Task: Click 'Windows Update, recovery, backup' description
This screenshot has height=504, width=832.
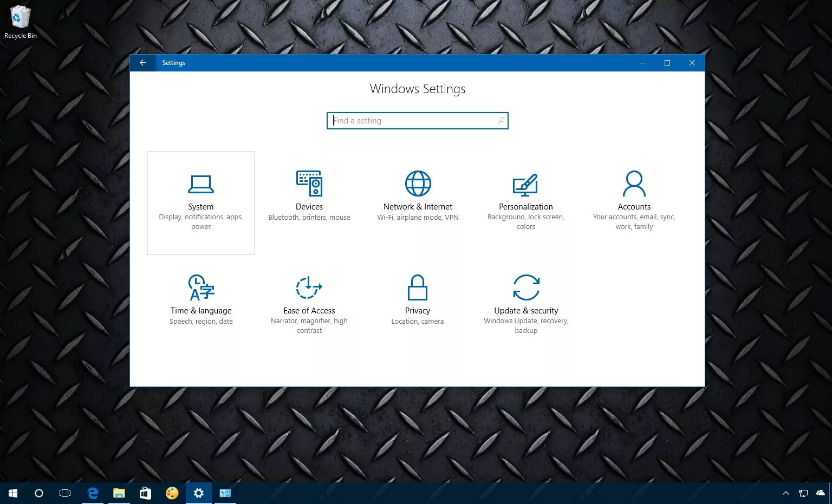Action: point(526,326)
